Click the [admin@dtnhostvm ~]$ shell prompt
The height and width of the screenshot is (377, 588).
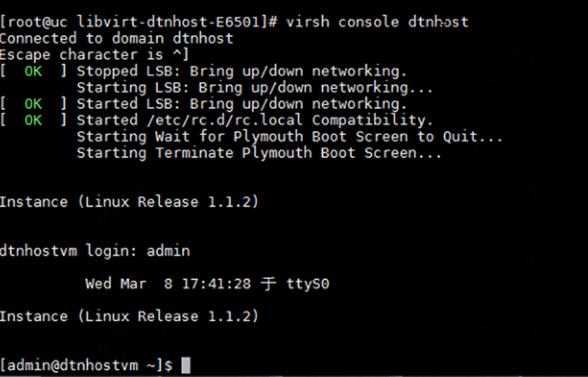pos(86,365)
